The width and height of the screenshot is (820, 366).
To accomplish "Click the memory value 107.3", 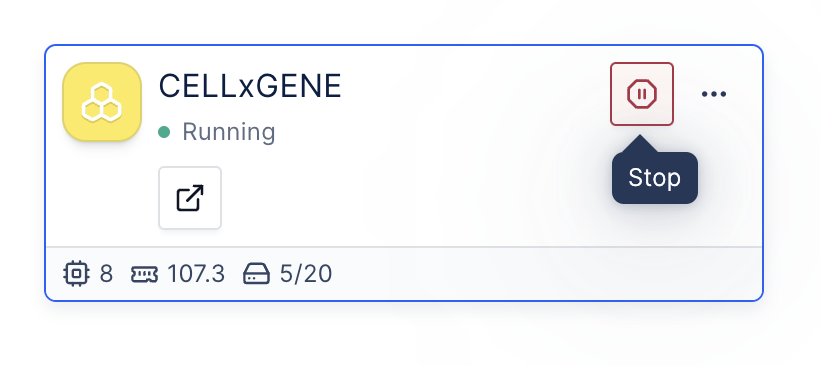I will (196, 274).
